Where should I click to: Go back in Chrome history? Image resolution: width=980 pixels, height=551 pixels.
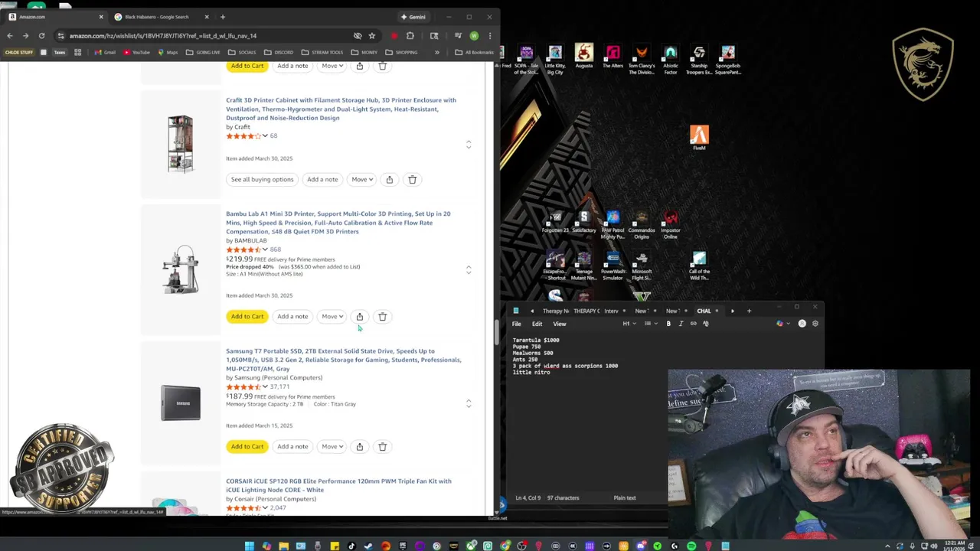(9, 35)
